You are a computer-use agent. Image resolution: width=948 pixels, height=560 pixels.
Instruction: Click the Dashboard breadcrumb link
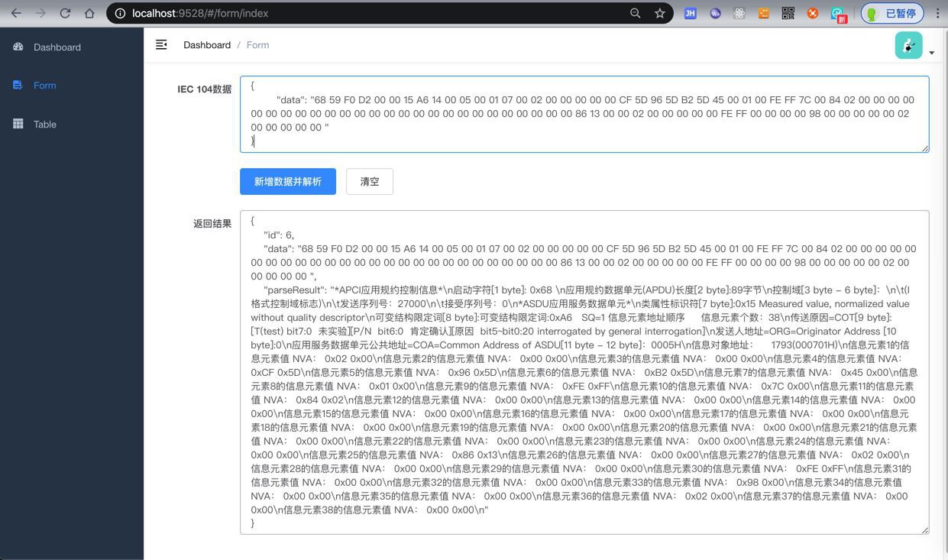point(207,45)
